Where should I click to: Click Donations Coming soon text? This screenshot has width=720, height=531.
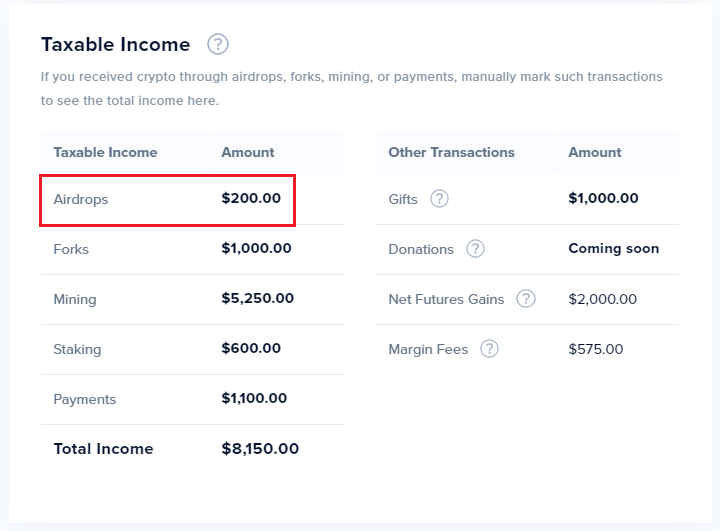(x=613, y=249)
